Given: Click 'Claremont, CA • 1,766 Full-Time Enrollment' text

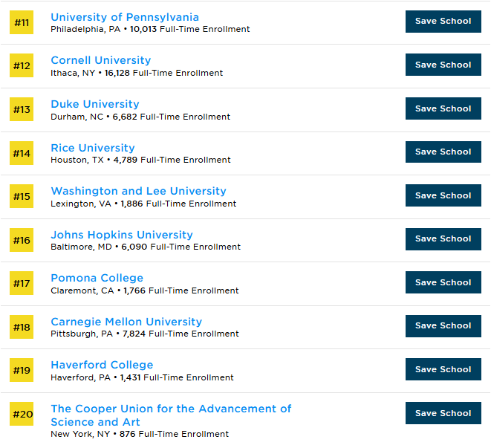Looking at the screenshot, I should pos(145,291).
